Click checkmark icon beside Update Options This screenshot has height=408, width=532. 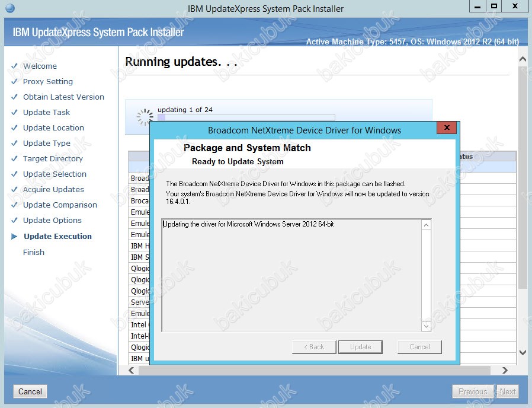coord(14,220)
